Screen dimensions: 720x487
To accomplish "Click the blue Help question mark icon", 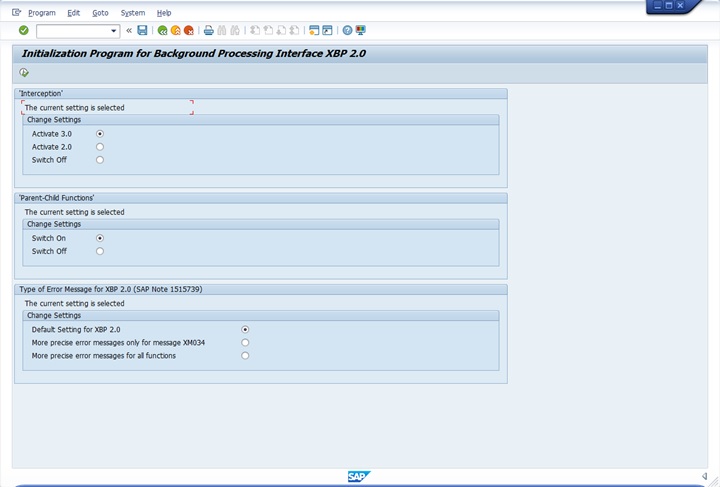I will 348,30.
